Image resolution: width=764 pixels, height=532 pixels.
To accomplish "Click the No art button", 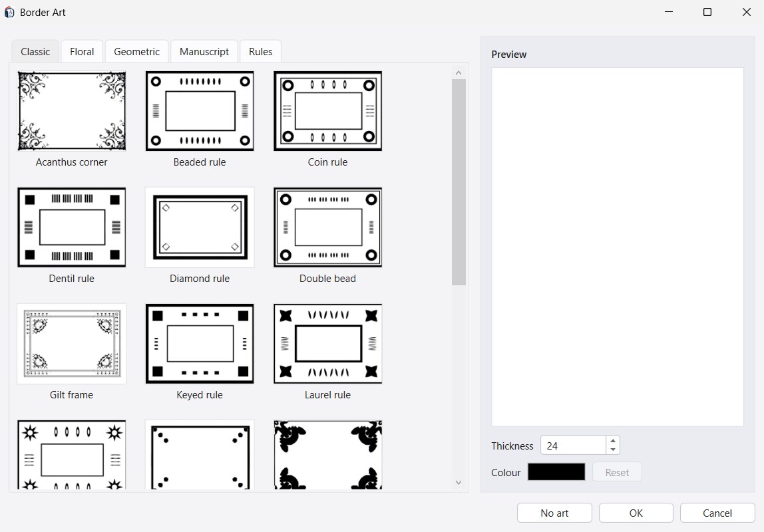I will coord(554,513).
